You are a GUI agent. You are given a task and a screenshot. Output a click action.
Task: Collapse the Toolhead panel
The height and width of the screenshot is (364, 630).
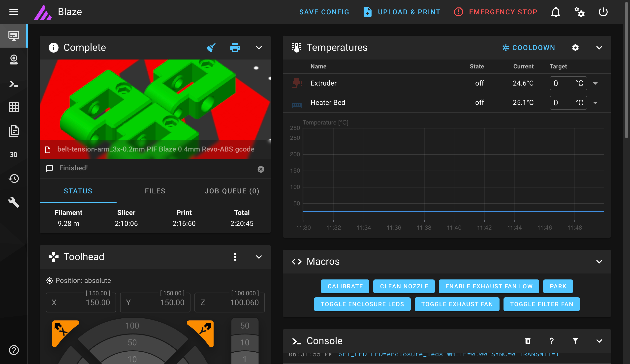coord(259,257)
